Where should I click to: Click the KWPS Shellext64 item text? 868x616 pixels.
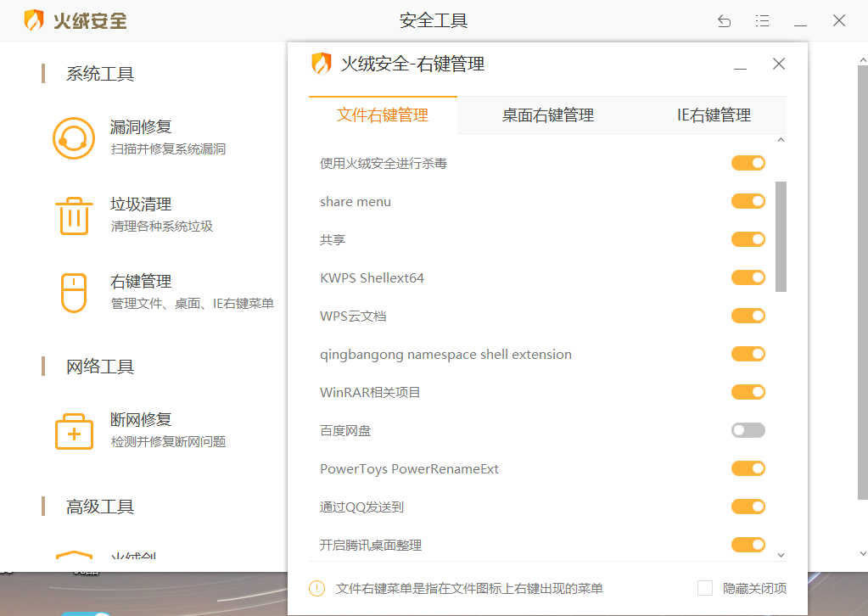(372, 278)
